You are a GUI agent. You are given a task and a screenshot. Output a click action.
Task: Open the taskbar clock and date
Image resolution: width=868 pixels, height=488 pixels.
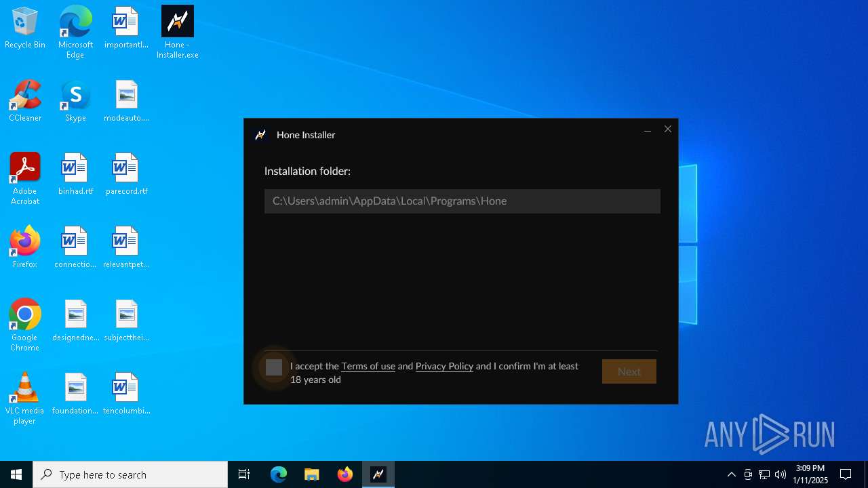[810, 474]
